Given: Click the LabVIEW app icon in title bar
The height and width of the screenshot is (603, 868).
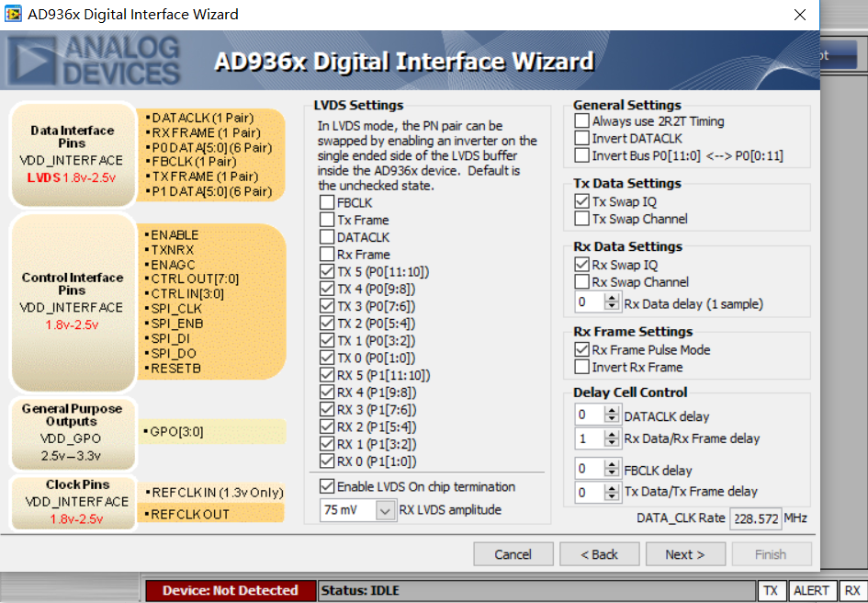Looking at the screenshot, I should pos(13,14).
